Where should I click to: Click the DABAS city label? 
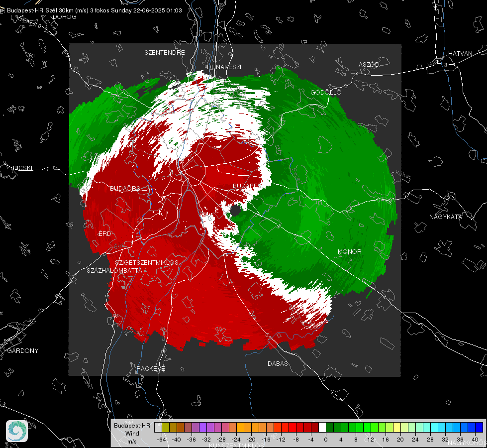278,364
